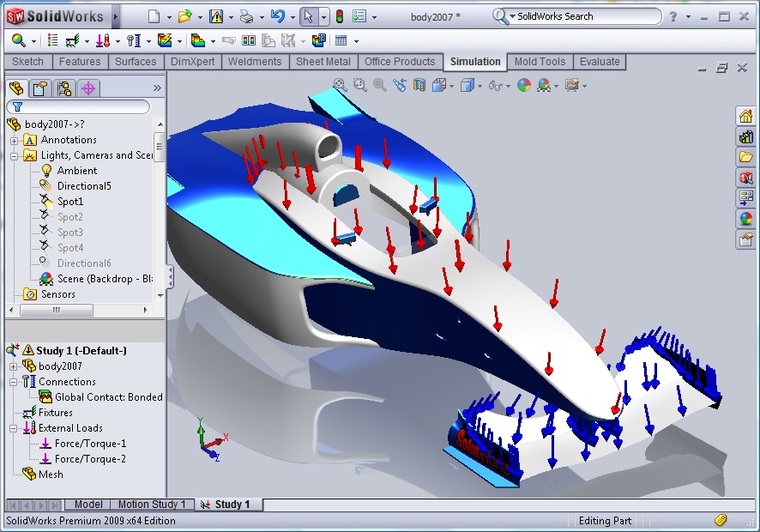Viewport: 760px width, 532px height.
Task: Click the Print icon
Action: pyautogui.click(x=247, y=17)
